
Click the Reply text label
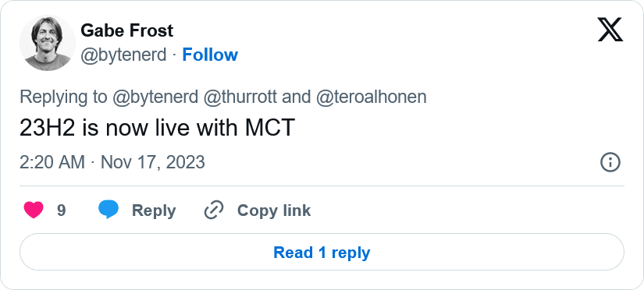pos(154,210)
